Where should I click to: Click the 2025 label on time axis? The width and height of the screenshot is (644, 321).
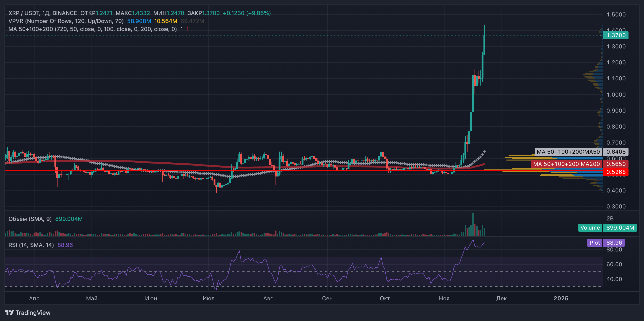(x=561, y=298)
